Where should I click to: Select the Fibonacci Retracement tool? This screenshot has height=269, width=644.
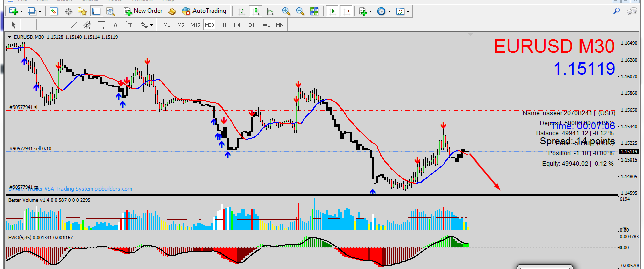click(102, 25)
